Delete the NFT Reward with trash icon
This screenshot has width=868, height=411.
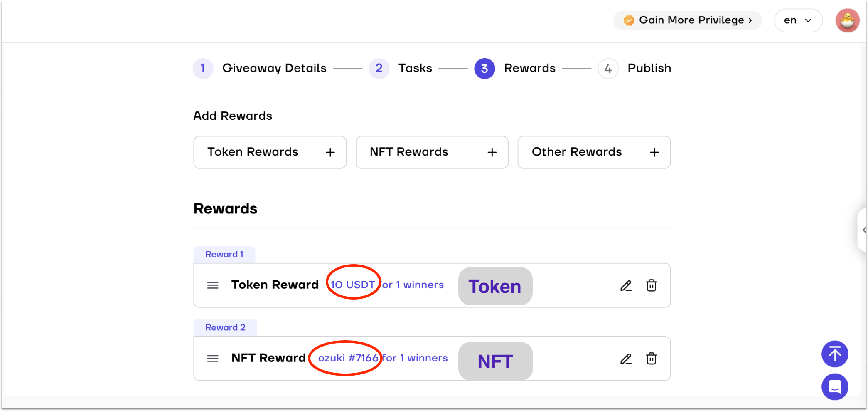[651, 359]
